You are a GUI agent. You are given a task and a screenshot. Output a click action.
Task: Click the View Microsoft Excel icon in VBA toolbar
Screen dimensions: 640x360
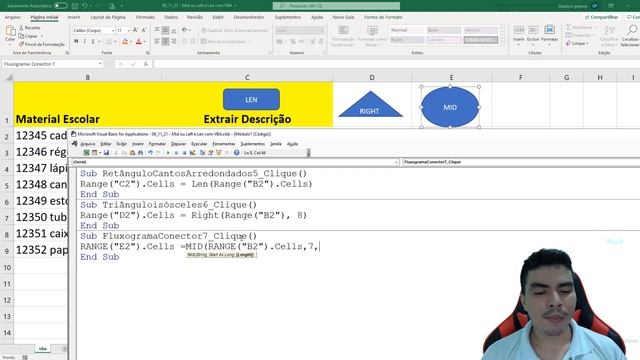click(87, 153)
